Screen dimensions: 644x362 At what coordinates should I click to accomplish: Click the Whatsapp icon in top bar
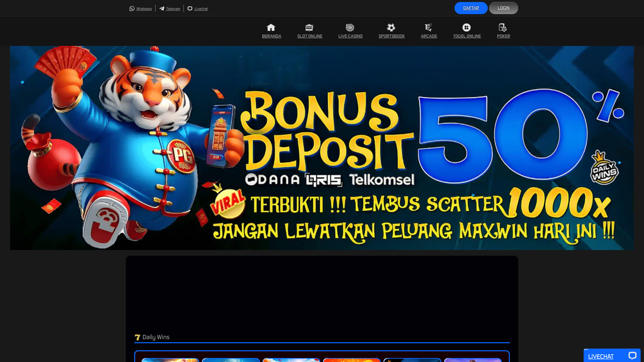coord(132,9)
